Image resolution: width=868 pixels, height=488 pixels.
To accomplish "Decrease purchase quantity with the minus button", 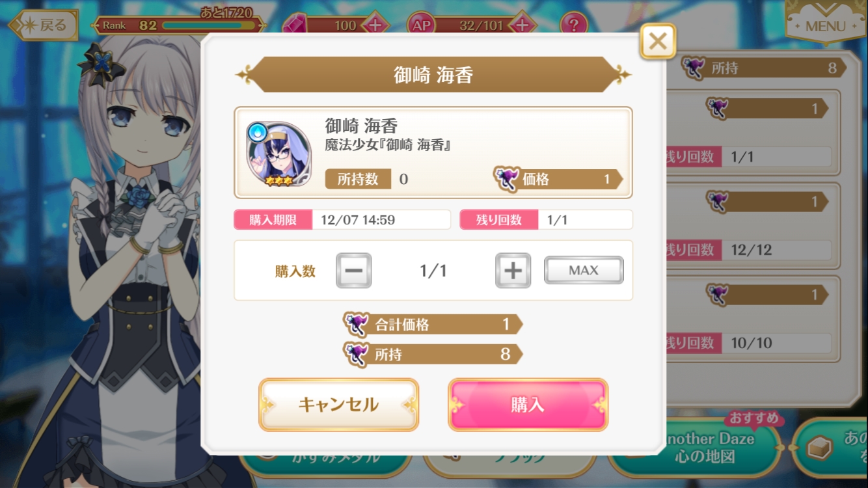I will [x=353, y=271].
